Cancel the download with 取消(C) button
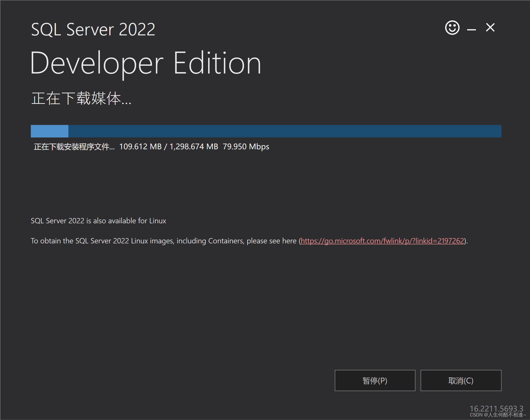Viewport: 530px width, 420px height. click(x=461, y=380)
